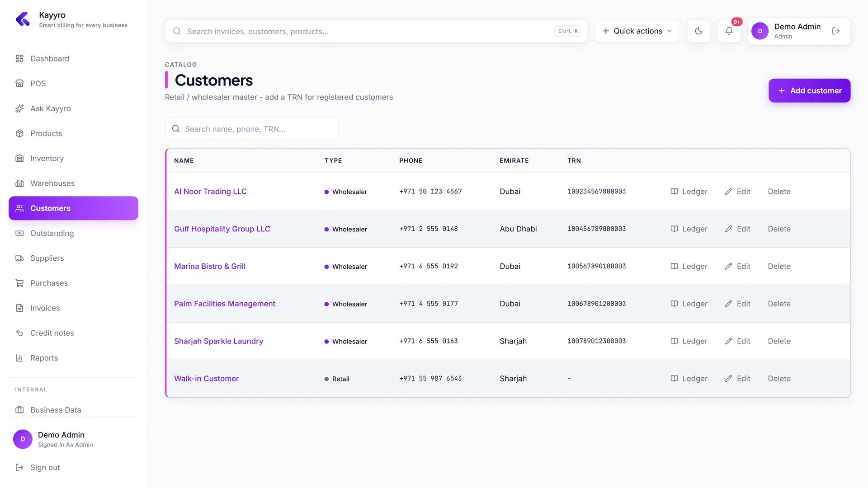Open the Quick actions dropdown
This screenshot has width=868, height=488.
[637, 31]
